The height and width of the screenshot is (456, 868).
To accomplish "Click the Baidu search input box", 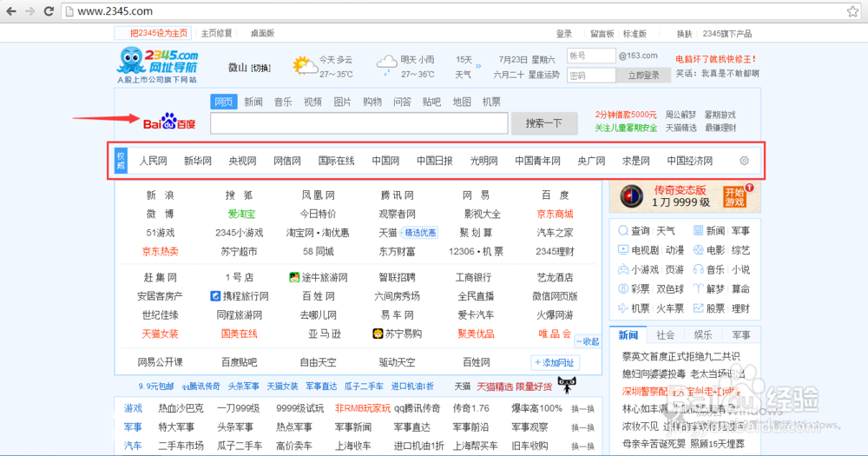I will (x=359, y=123).
